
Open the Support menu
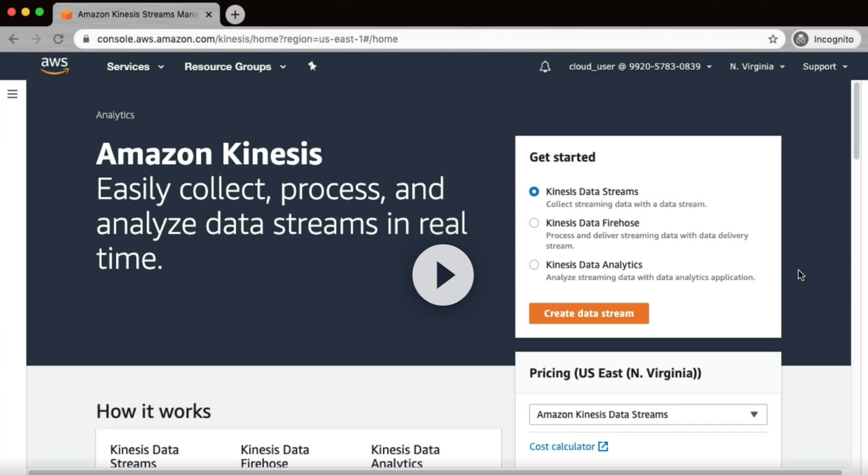click(825, 67)
